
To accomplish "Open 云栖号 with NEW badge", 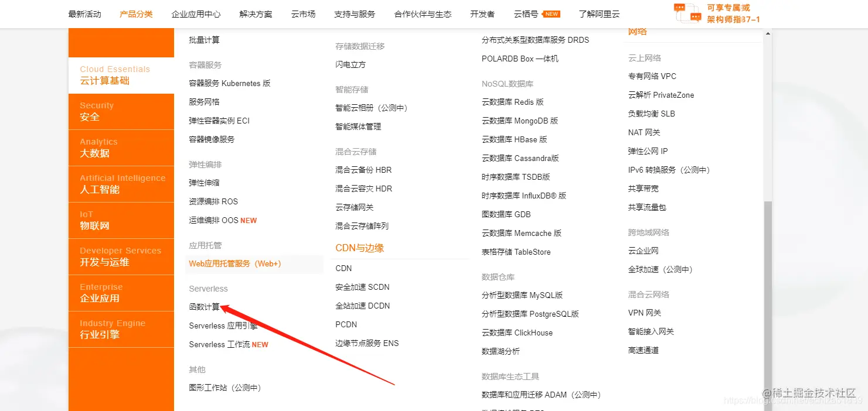I will (537, 14).
